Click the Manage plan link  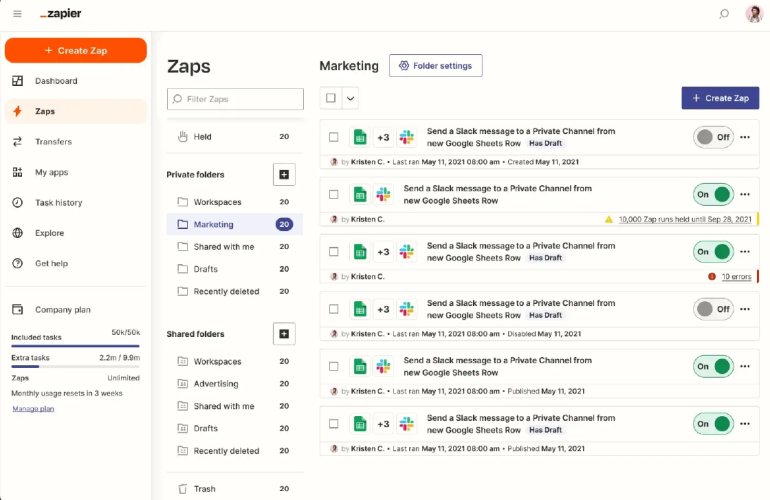33,409
